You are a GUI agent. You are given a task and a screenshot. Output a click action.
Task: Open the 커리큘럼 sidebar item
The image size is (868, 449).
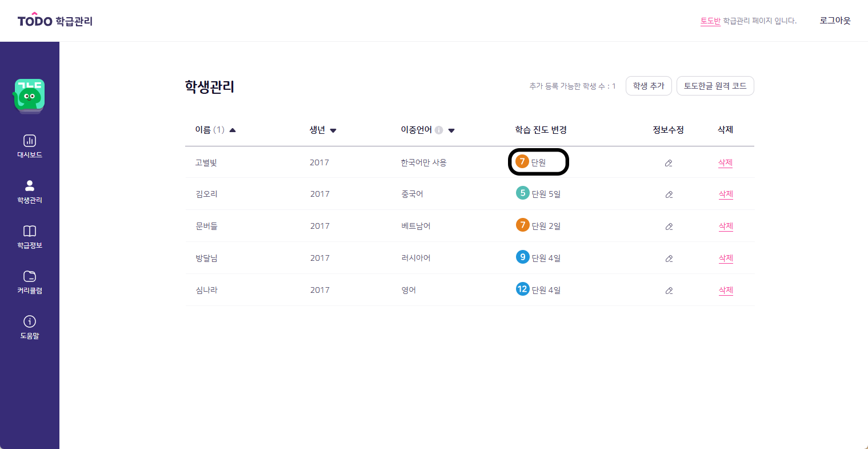click(x=30, y=282)
